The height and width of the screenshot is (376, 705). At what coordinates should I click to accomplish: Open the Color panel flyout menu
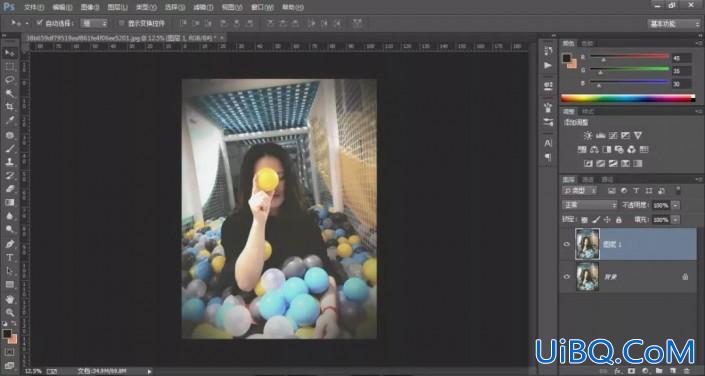[x=699, y=43]
